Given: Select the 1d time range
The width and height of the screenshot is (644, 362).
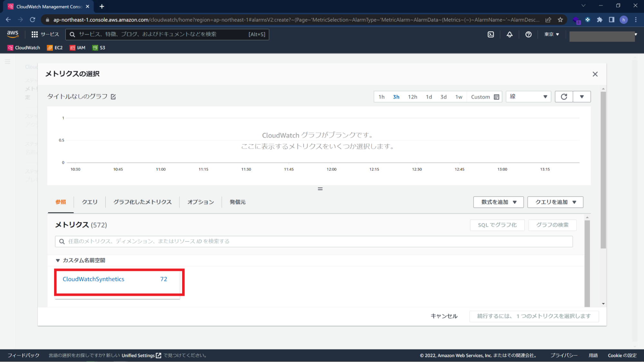Looking at the screenshot, I should coord(429,97).
